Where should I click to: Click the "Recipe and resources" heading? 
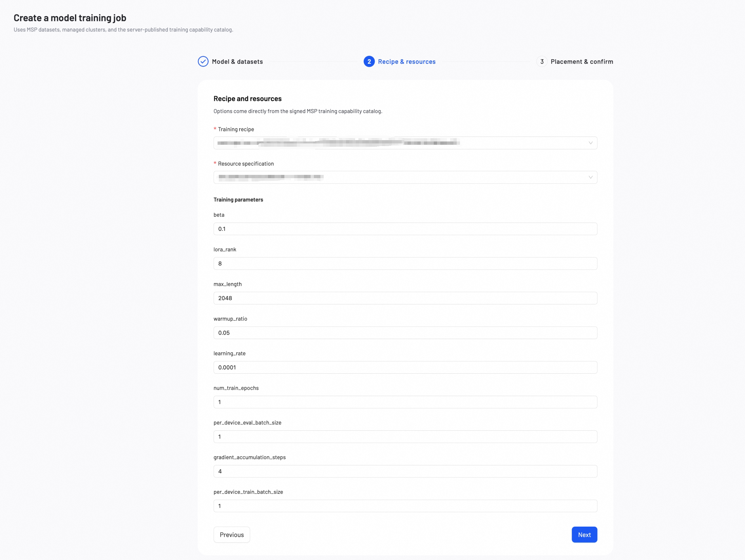(248, 99)
